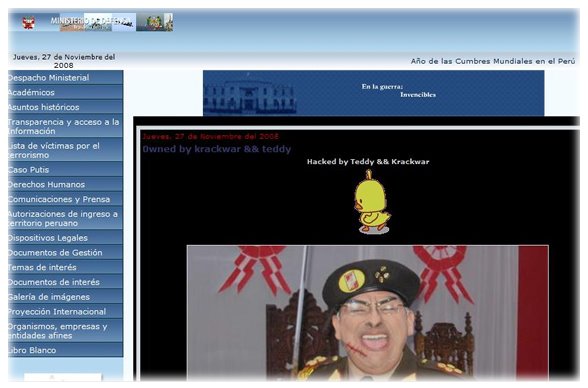Click 'Hacked by Teddy && Krackwar' text
This screenshot has height=388, width=588.
(x=368, y=162)
